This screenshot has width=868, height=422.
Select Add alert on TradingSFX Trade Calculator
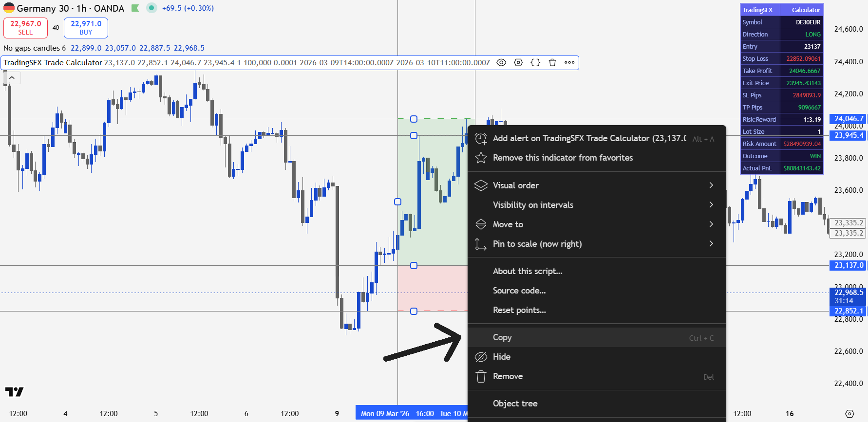point(597,138)
